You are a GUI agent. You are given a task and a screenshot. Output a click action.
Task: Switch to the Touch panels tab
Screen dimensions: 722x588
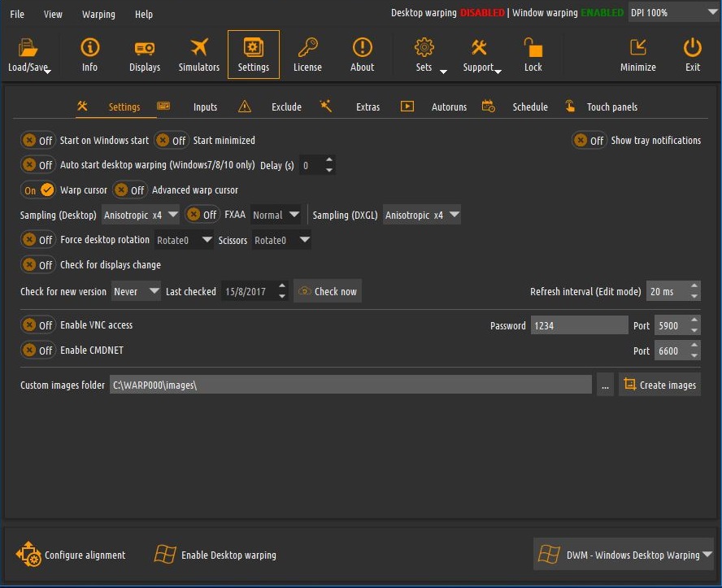[612, 107]
